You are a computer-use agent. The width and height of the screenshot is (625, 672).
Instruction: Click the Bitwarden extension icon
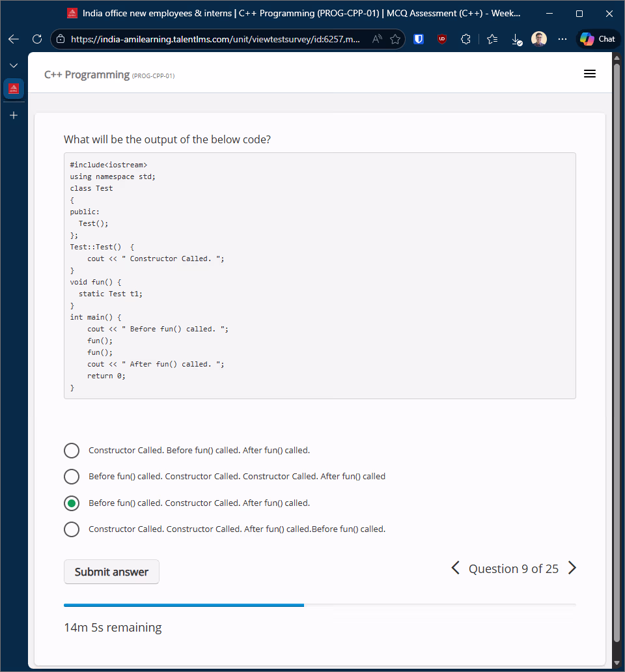(419, 39)
